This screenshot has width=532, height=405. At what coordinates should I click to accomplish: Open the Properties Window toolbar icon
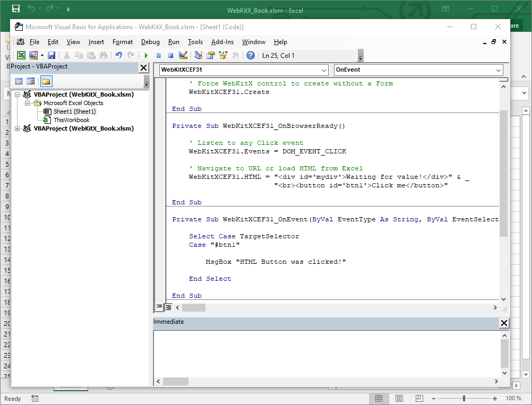[x=211, y=55]
